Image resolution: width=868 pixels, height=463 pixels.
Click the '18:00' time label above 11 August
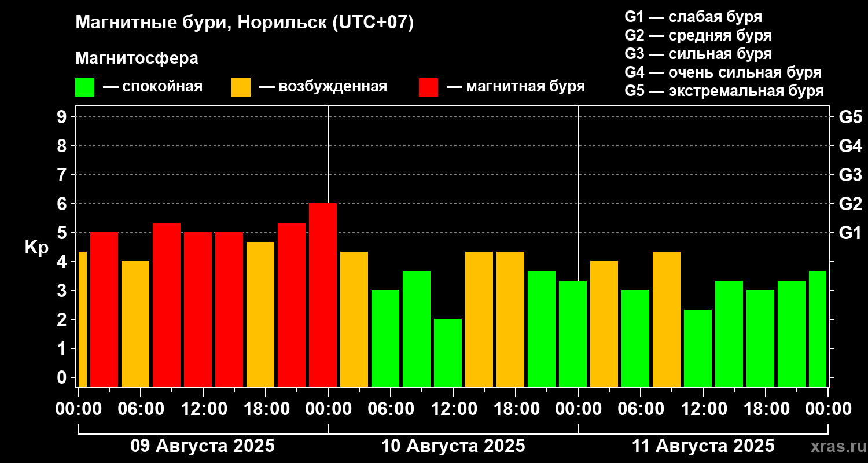766,409
